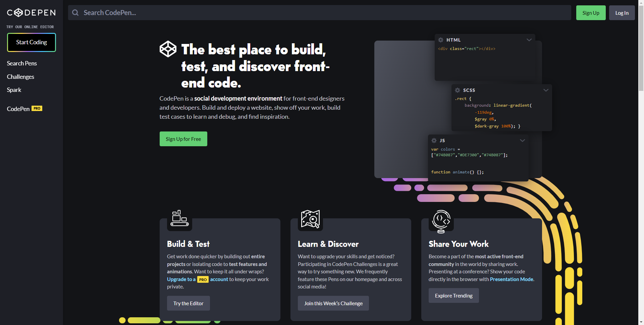Click the '$dark-gray 100%); }' code line

497,126
